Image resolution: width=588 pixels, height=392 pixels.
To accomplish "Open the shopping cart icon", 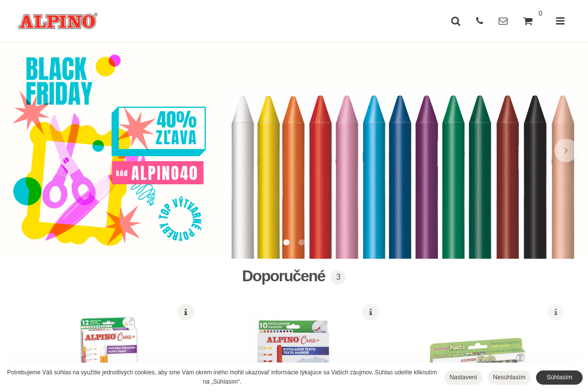I will 528,21.
